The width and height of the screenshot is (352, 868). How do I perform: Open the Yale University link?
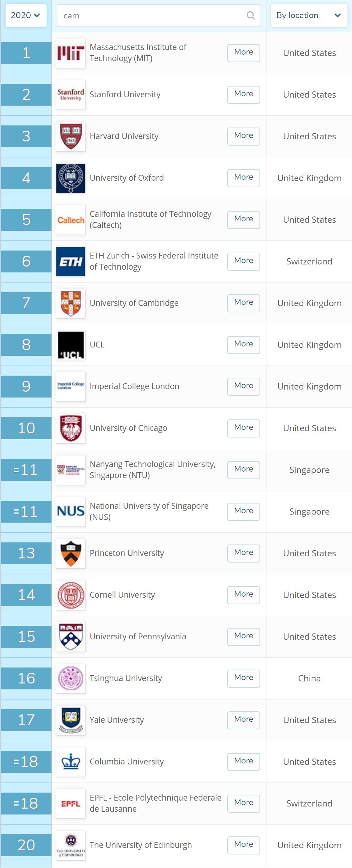point(117,720)
